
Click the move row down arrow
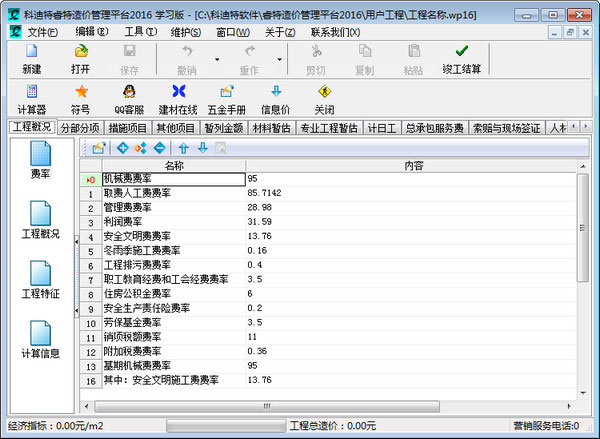click(x=203, y=148)
